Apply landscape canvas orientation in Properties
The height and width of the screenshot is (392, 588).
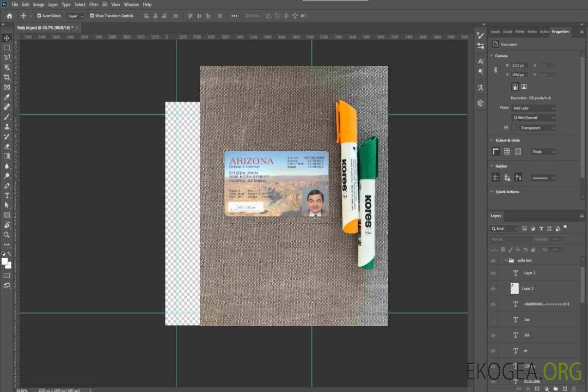pos(524,87)
